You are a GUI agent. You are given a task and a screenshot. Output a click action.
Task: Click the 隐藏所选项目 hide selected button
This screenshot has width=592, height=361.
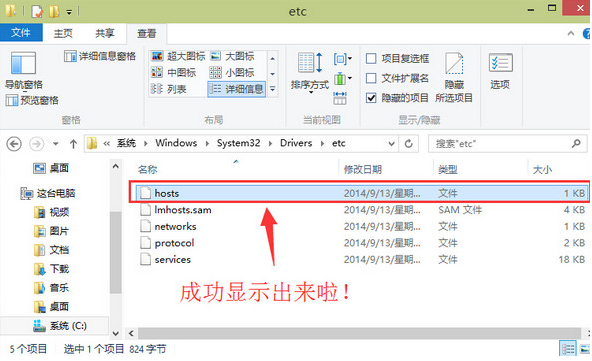coord(454,77)
